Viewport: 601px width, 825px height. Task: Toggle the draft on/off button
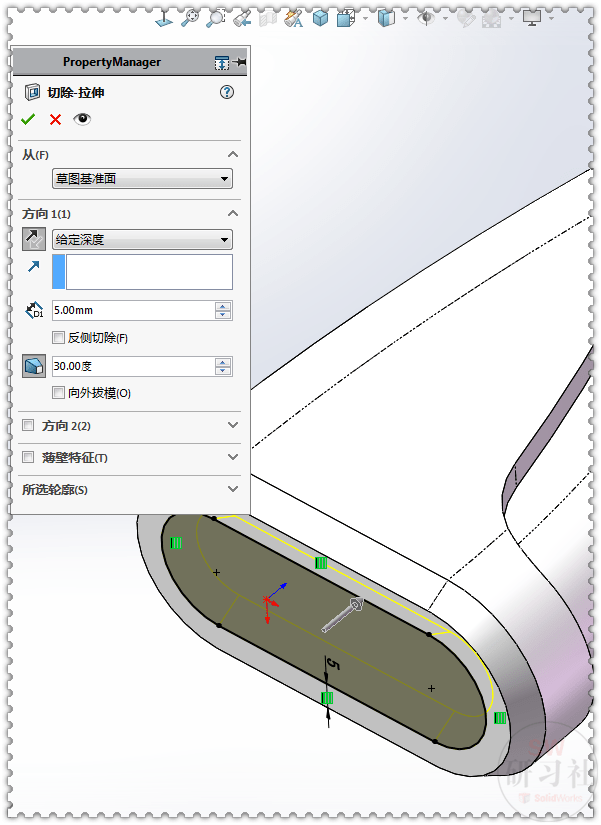coord(34,366)
